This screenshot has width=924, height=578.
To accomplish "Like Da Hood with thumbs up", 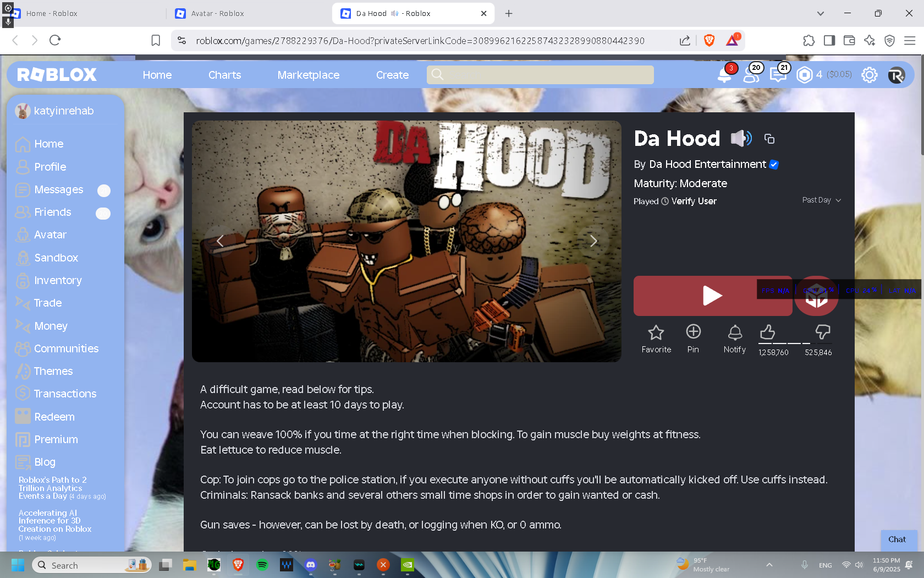I will 768,332.
